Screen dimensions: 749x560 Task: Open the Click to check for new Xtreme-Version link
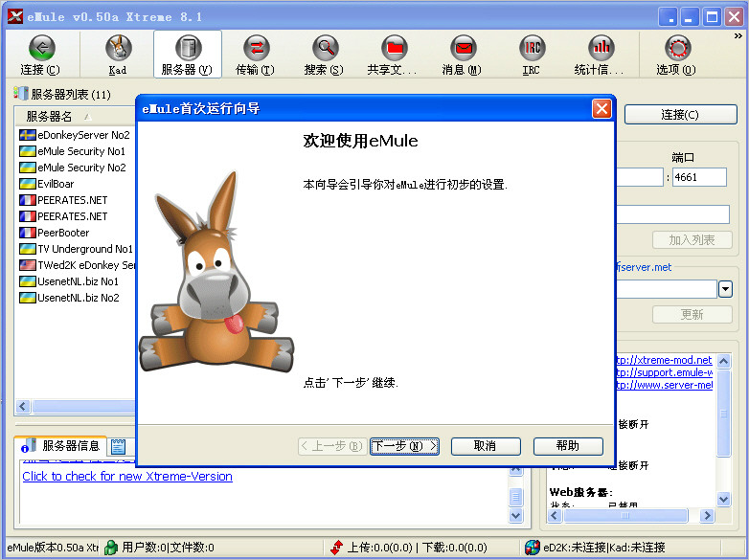click(x=127, y=477)
